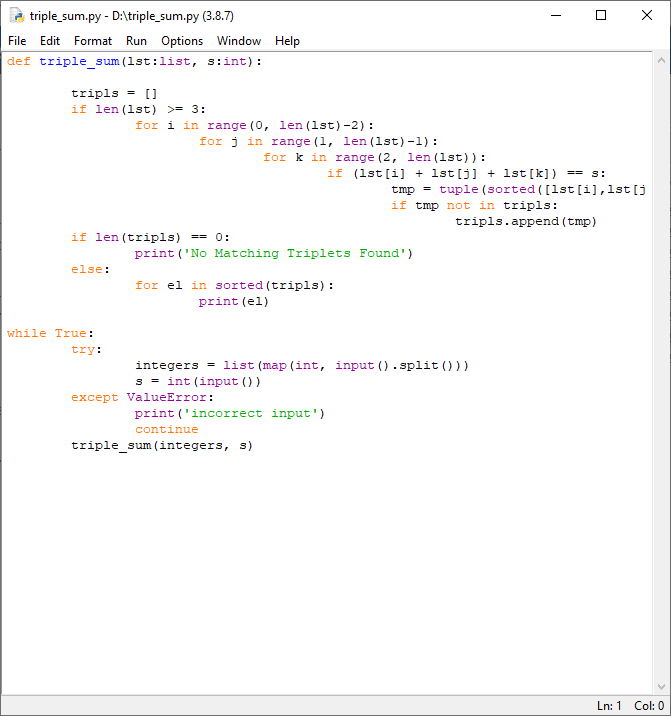Open the Help menu
Viewport: 671px width, 716px height.
[287, 41]
